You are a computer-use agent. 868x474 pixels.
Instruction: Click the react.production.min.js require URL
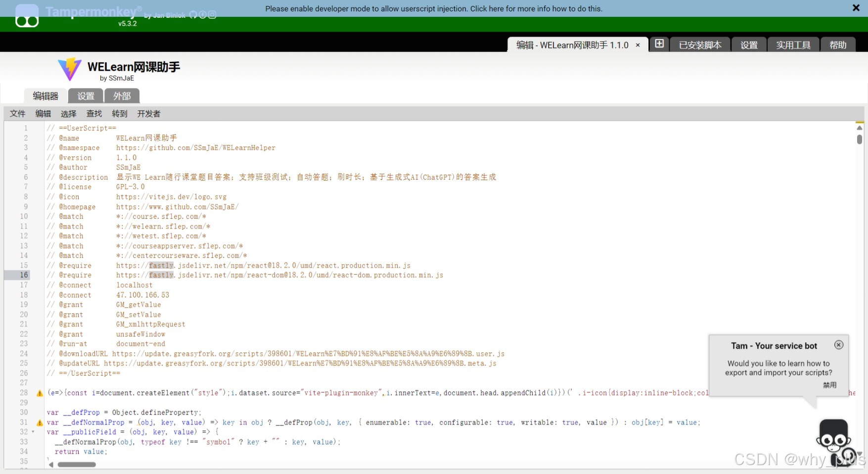tap(263, 266)
